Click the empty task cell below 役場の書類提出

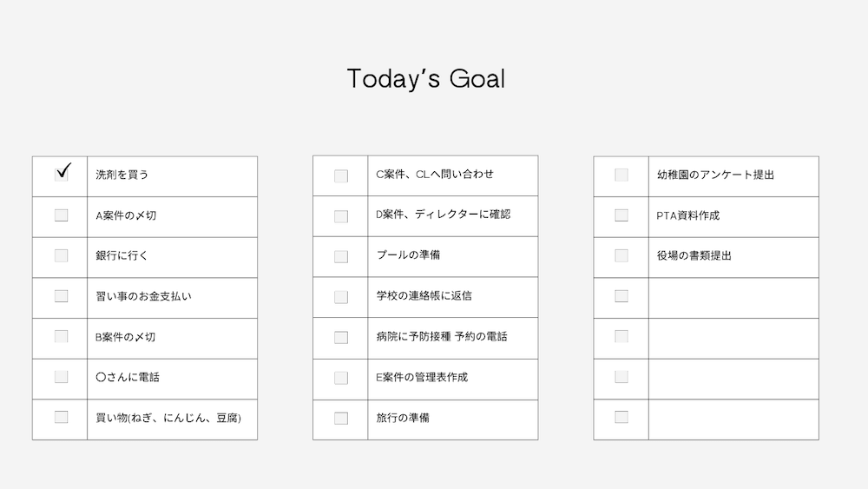coord(733,298)
